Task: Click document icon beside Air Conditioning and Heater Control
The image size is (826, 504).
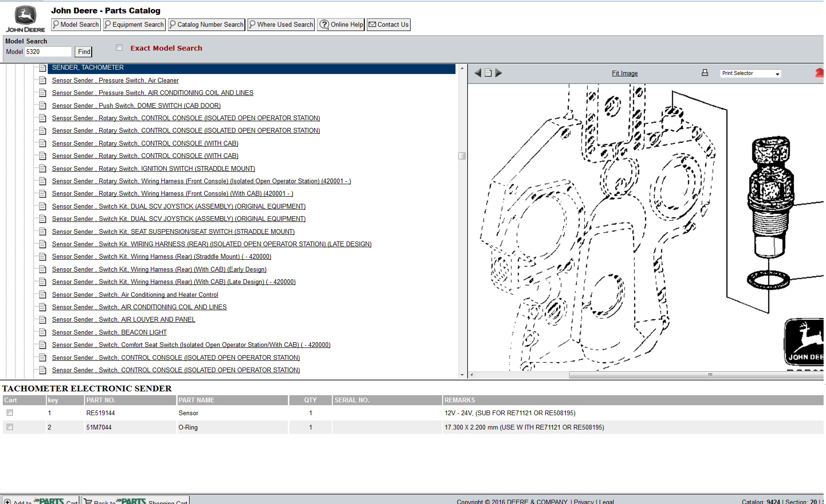Action: (42, 295)
